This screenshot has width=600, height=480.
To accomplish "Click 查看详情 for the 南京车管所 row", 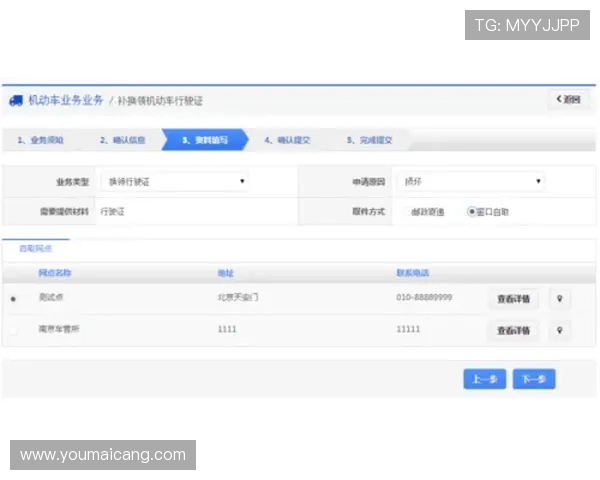I will (513, 331).
